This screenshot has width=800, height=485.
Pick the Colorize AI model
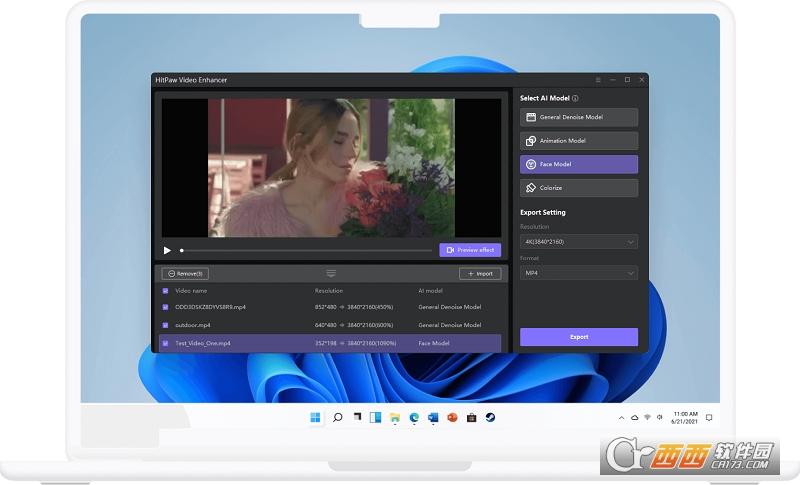point(579,188)
